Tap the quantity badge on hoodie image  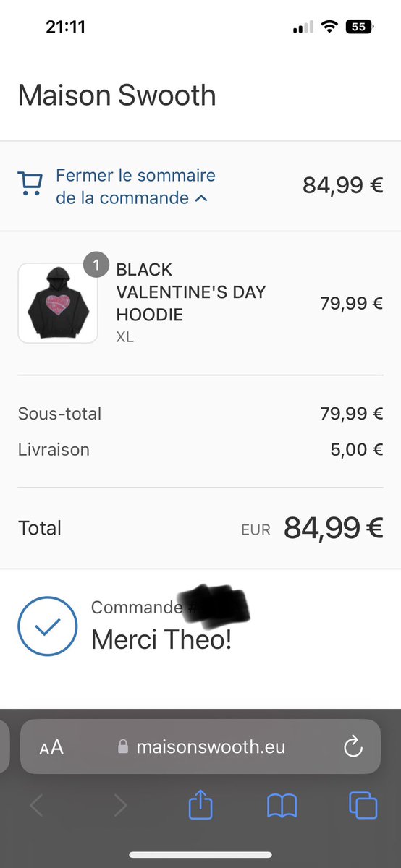click(96, 264)
